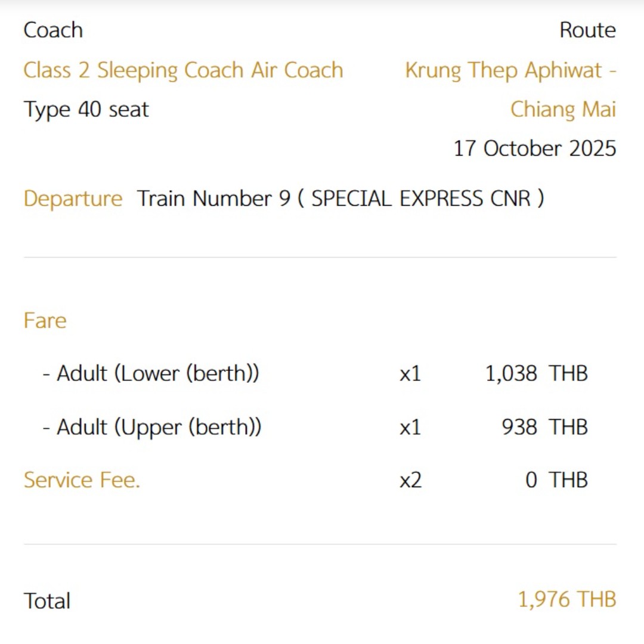The width and height of the screenshot is (644, 644).
Task: Click the Adult Lower berth fare row
Action: click(151, 374)
